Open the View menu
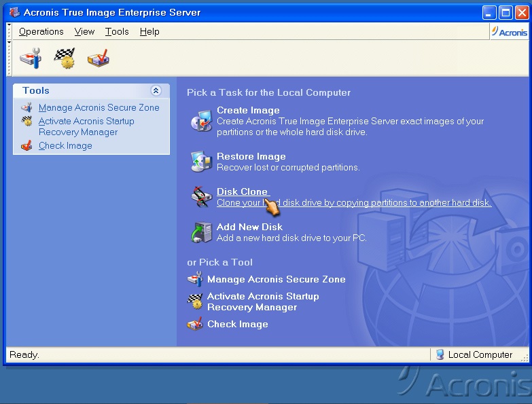 84,31
